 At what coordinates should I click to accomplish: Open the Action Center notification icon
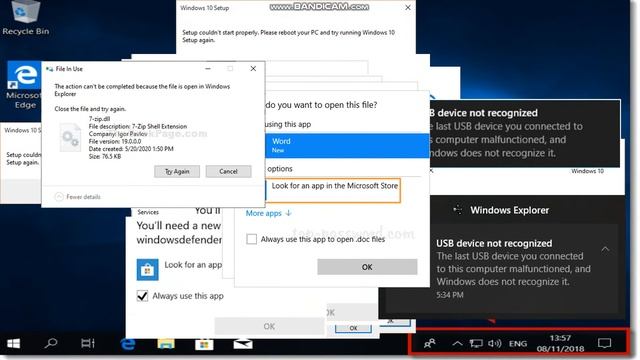coord(604,343)
